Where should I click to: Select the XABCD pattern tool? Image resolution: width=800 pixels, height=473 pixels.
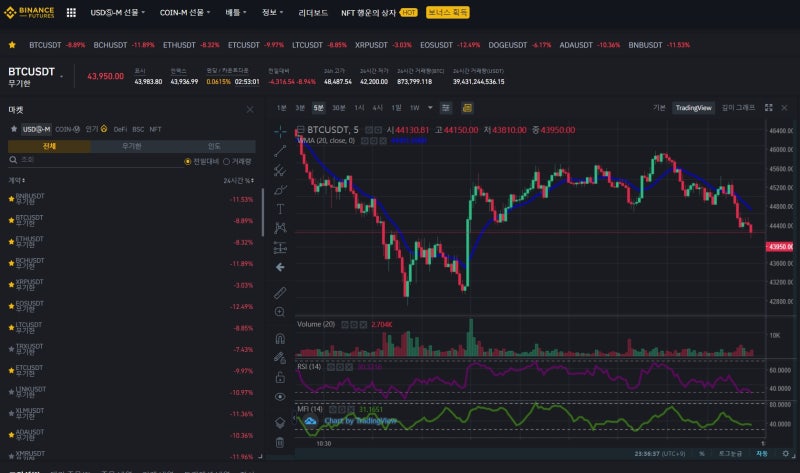280,228
